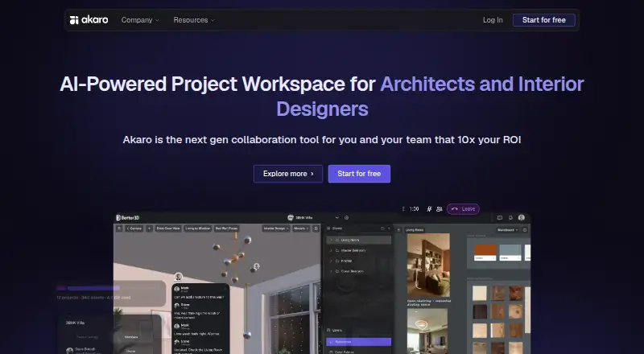
Task: Add a camera view with plus button
Action: click(x=149, y=228)
